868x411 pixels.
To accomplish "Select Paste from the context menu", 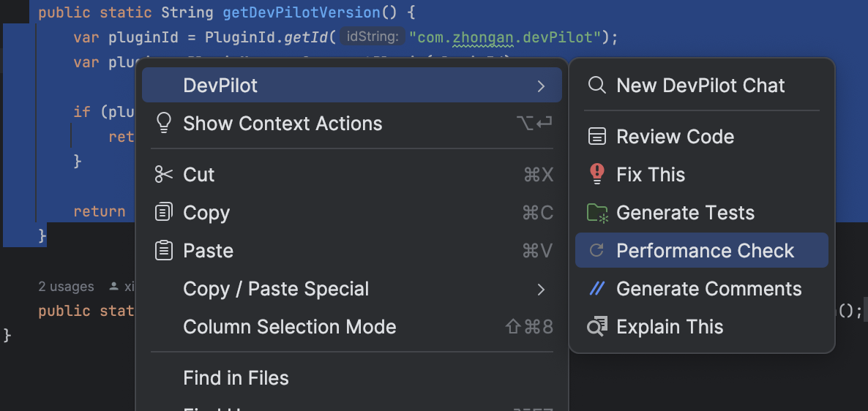I will (x=352, y=251).
